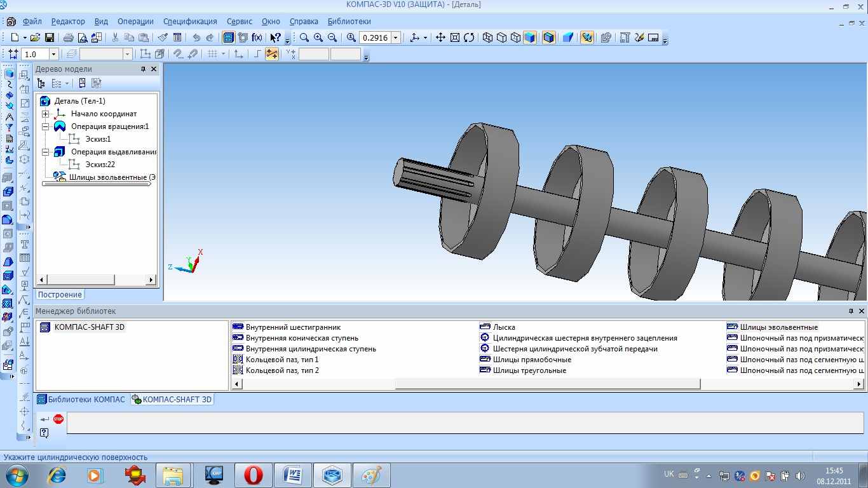Open the view orientation dropdown arrow
Viewport: 868px width, 488px height.
click(x=425, y=37)
